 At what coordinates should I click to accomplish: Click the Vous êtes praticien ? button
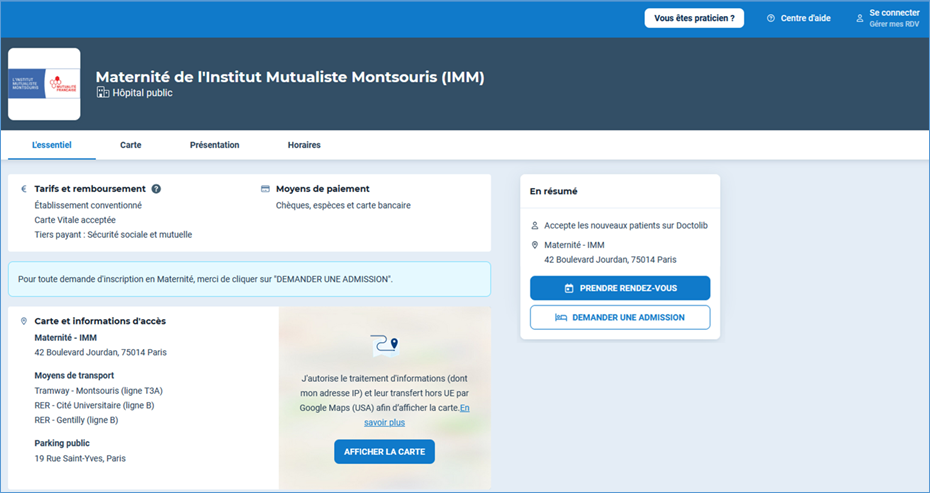(694, 18)
